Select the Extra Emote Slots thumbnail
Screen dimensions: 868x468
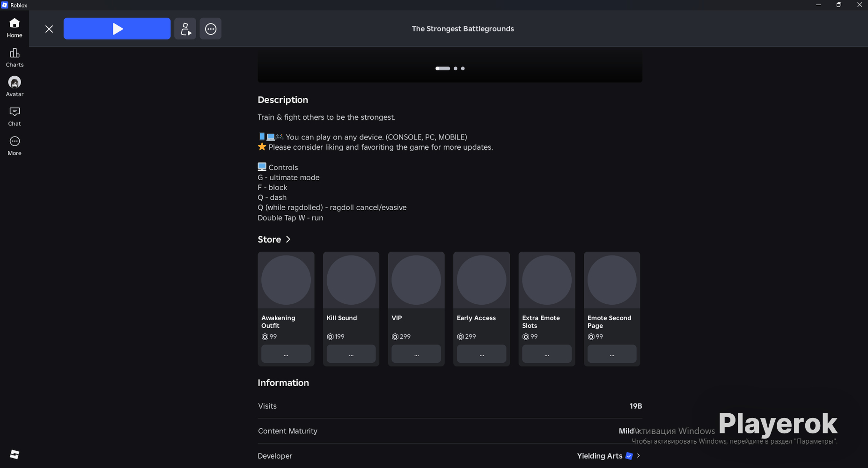tap(547, 280)
